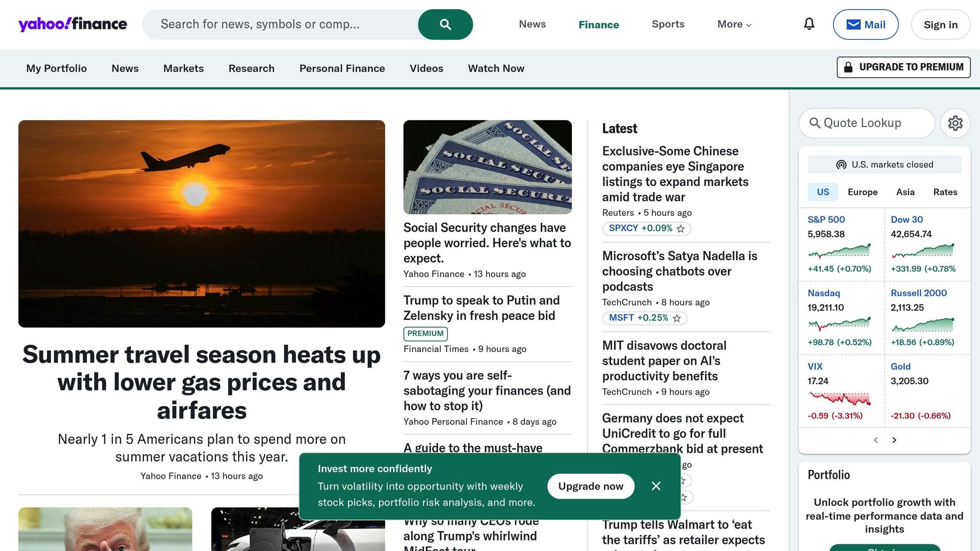Open the Gold quote link
This screenshot has height=551, width=980.
[901, 366]
